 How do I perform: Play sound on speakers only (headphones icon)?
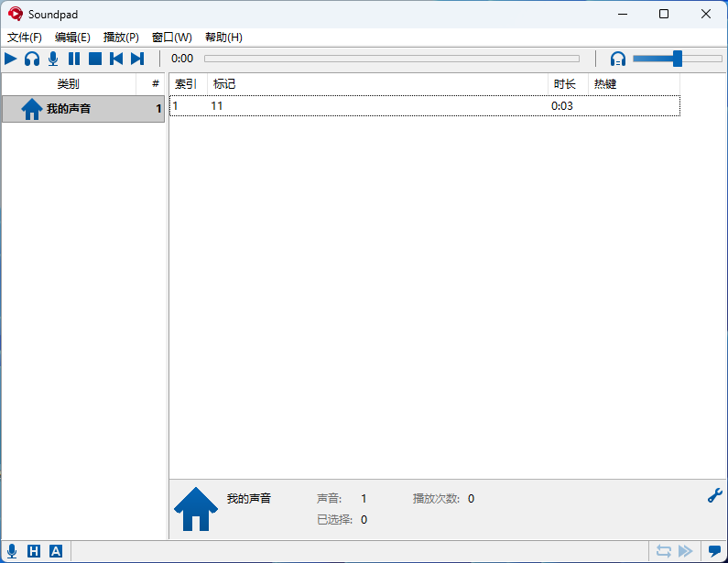32,59
